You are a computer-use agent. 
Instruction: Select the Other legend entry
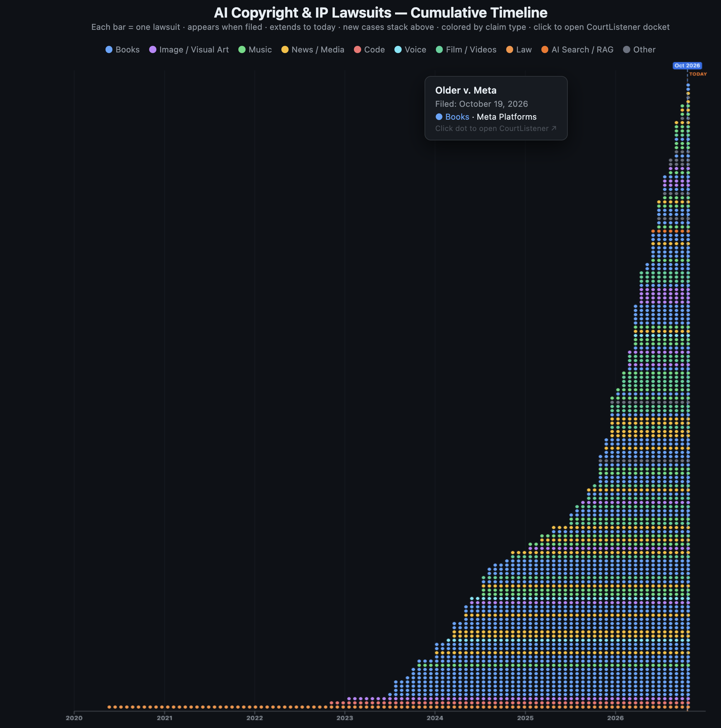[639, 50]
